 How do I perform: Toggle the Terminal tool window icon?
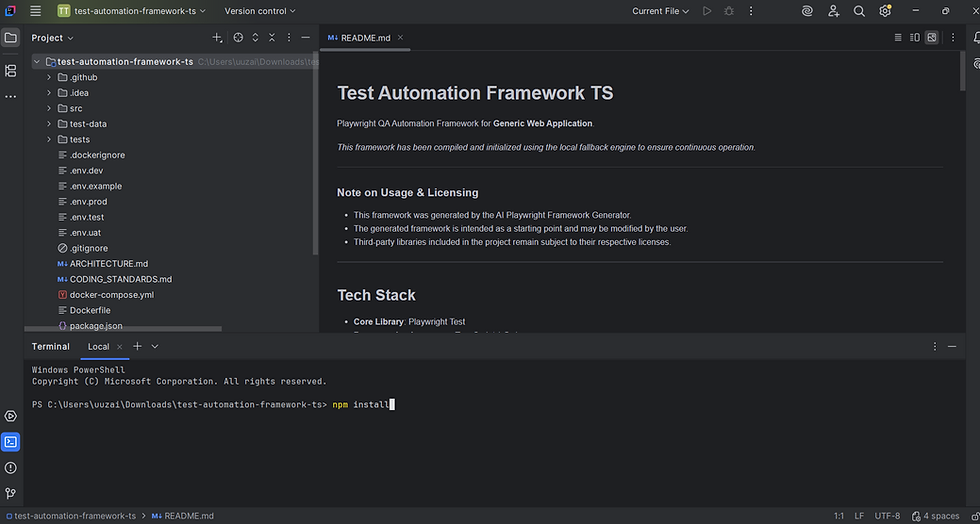pyautogui.click(x=11, y=442)
